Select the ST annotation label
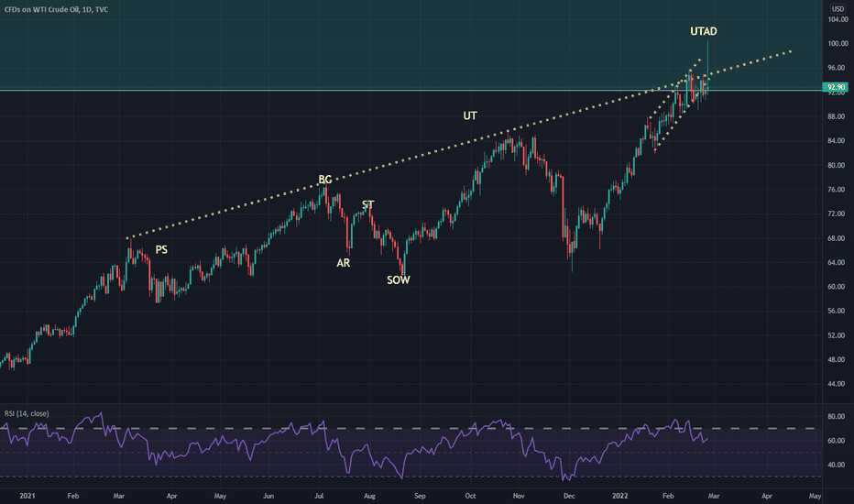This screenshot has height=504, width=854. click(368, 204)
